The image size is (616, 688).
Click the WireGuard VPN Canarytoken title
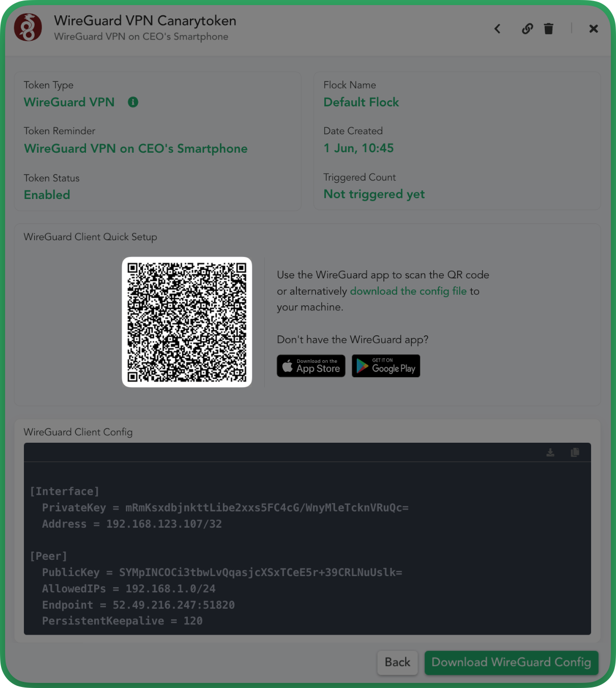coord(145,21)
